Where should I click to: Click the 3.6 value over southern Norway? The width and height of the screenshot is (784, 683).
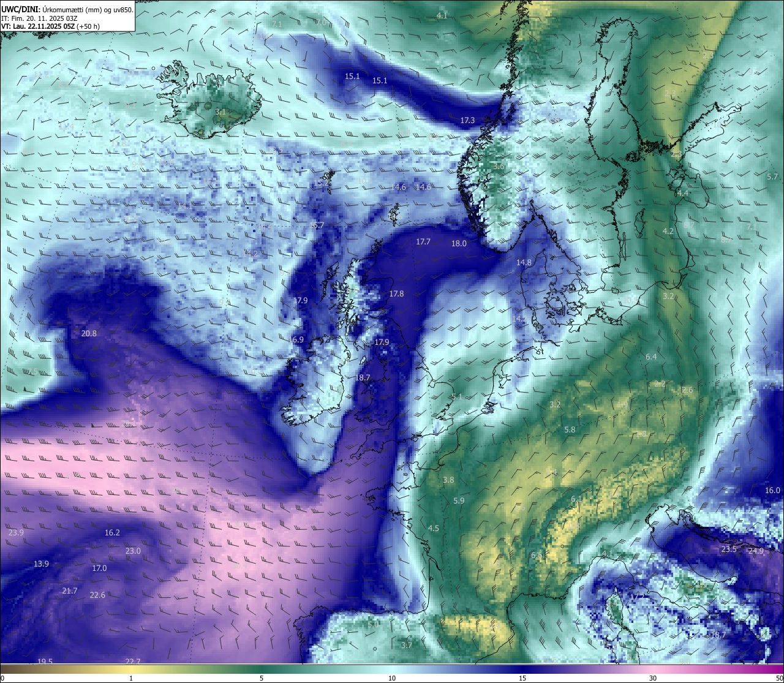[x=499, y=167]
